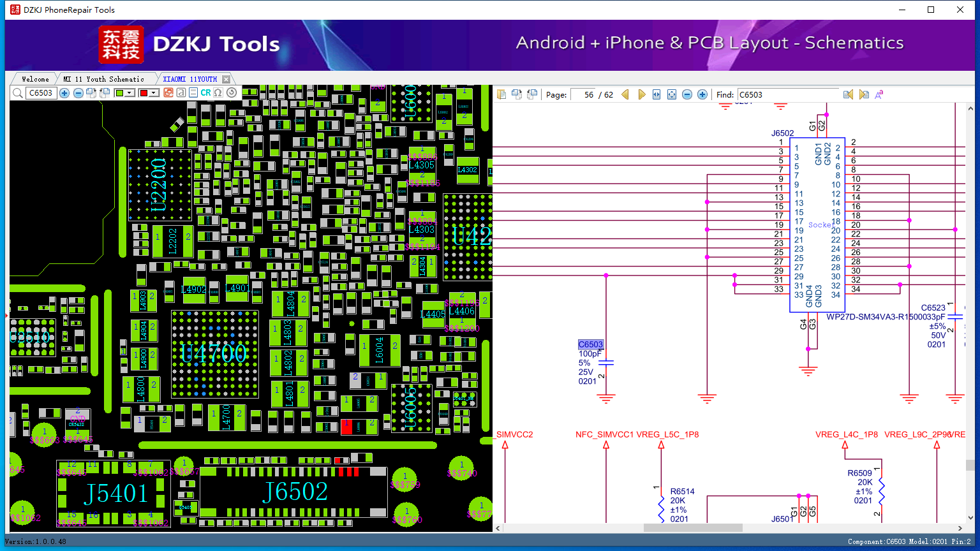The width and height of the screenshot is (980, 551).
Task: Find next match in schematic
Action: [864, 94]
